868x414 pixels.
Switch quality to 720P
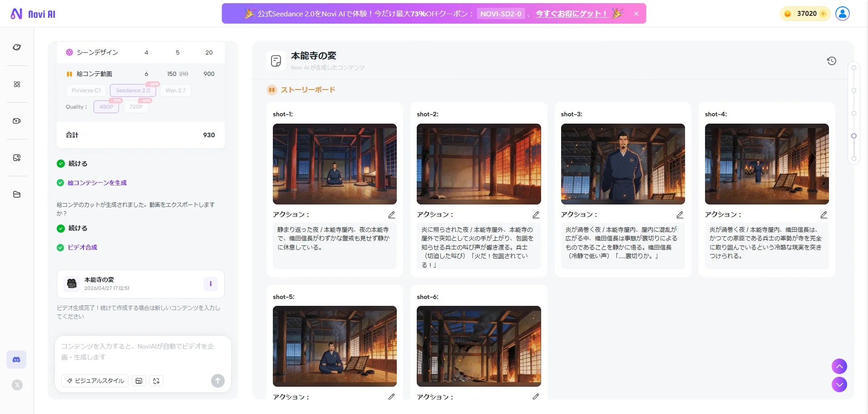[135, 106]
